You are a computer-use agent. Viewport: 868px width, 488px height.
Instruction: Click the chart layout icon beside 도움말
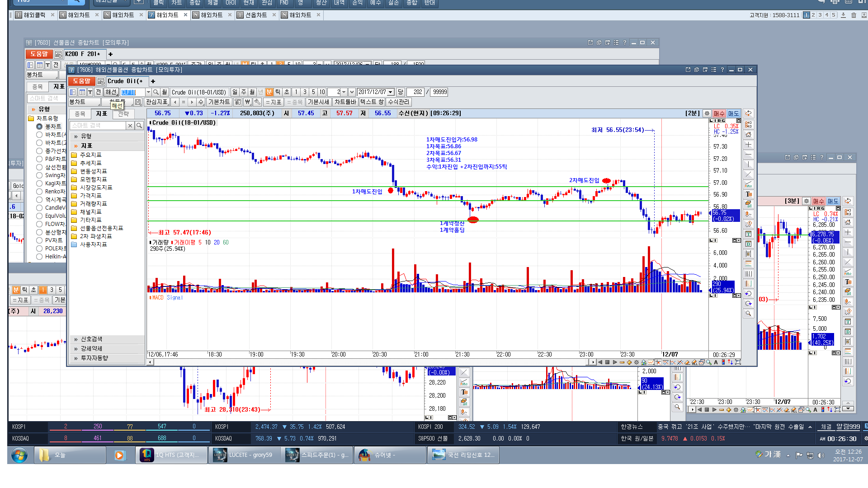101,81
